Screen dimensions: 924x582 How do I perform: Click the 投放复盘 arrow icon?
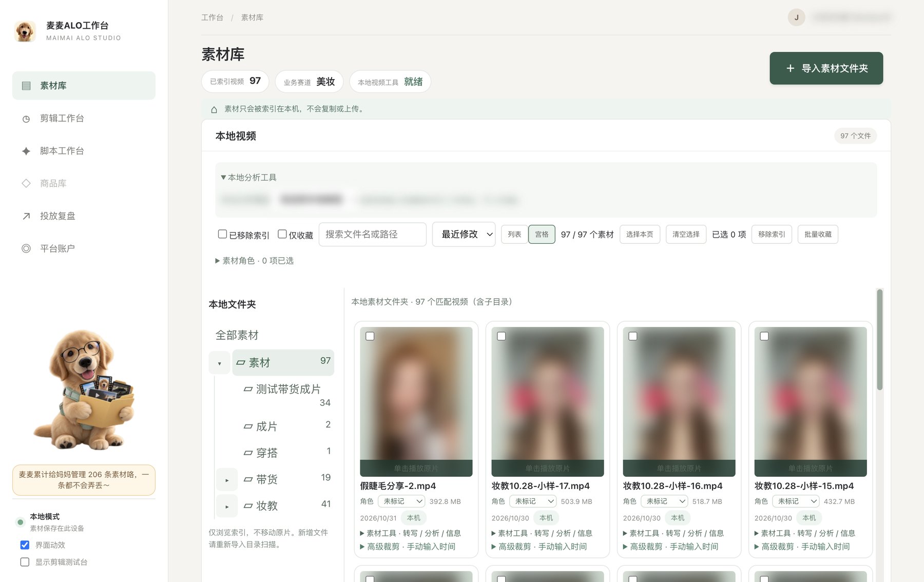(x=26, y=216)
